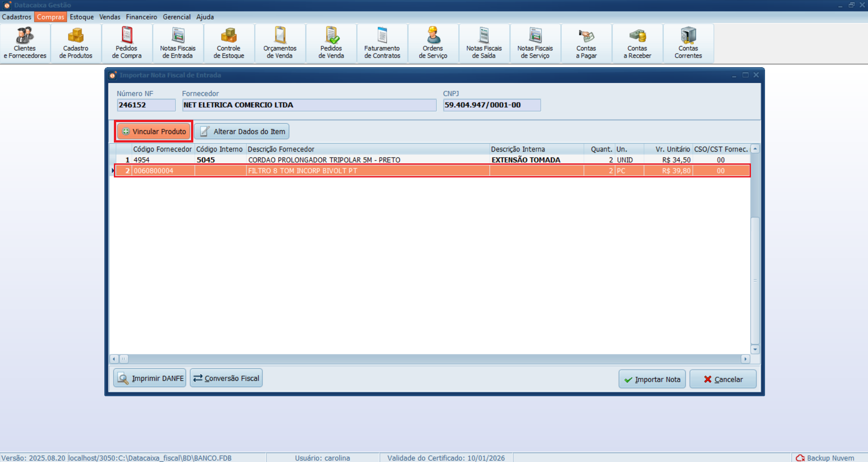Click inside the Número NF field
Screen dimensions: 868x462
coord(146,105)
